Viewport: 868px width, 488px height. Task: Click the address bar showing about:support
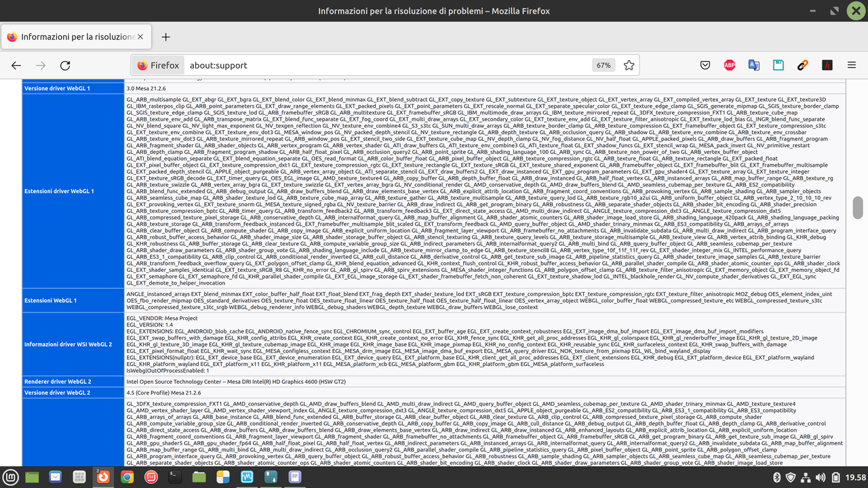coord(339,65)
